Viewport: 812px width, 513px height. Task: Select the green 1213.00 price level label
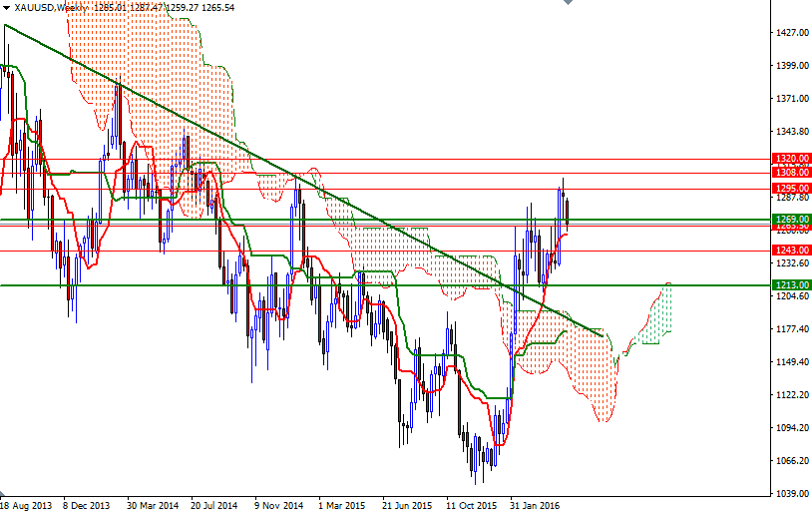click(791, 285)
